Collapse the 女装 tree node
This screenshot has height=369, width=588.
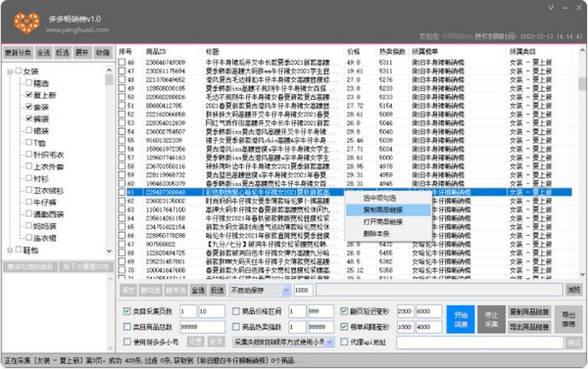(10, 71)
